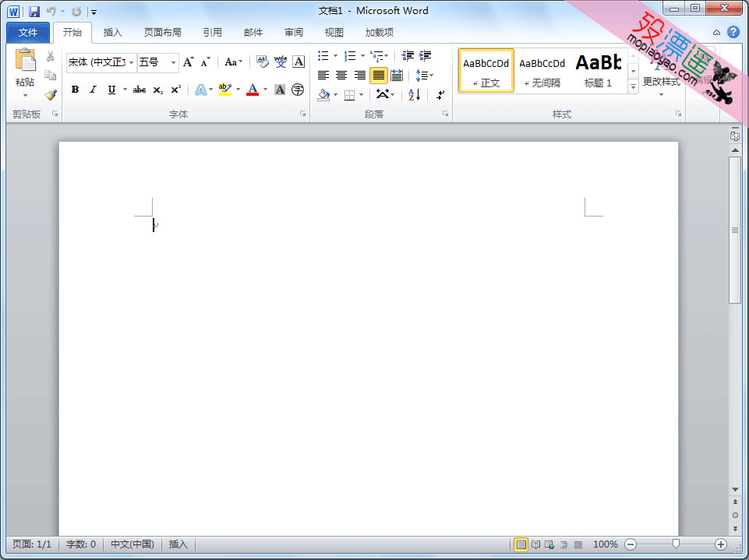This screenshot has width=749, height=560.
Task: Open the 字体 (Font) dialog launcher
Action: coord(303,114)
